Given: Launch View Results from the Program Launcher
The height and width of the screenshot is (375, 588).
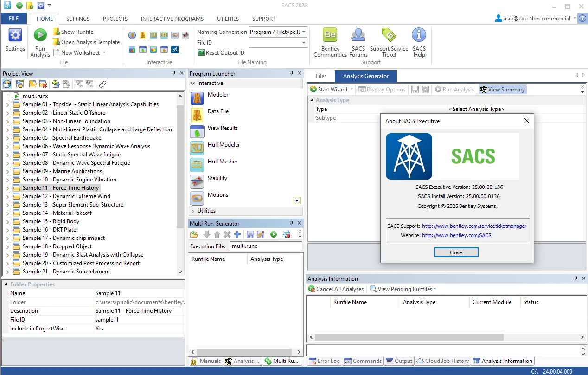Looking at the screenshot, I should [223, 128].
